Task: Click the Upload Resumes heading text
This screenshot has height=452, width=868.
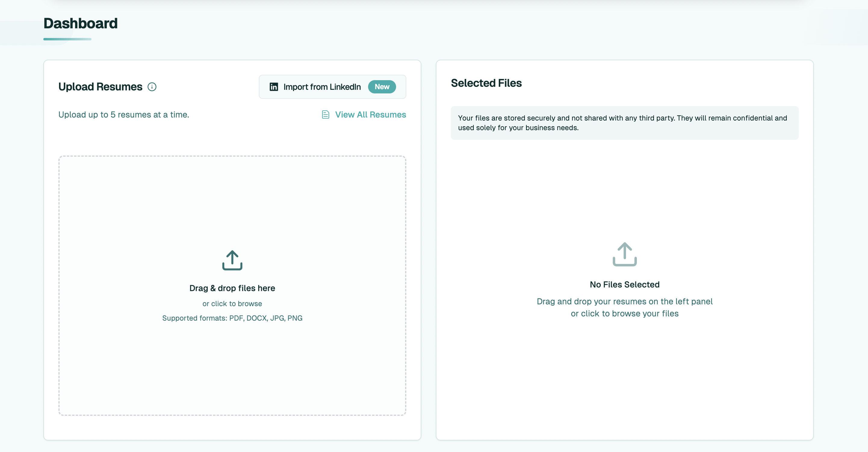Action: (x=100, y=87)
